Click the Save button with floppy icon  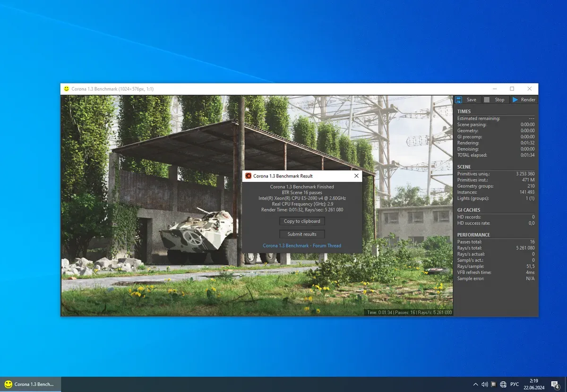(467, 100)
